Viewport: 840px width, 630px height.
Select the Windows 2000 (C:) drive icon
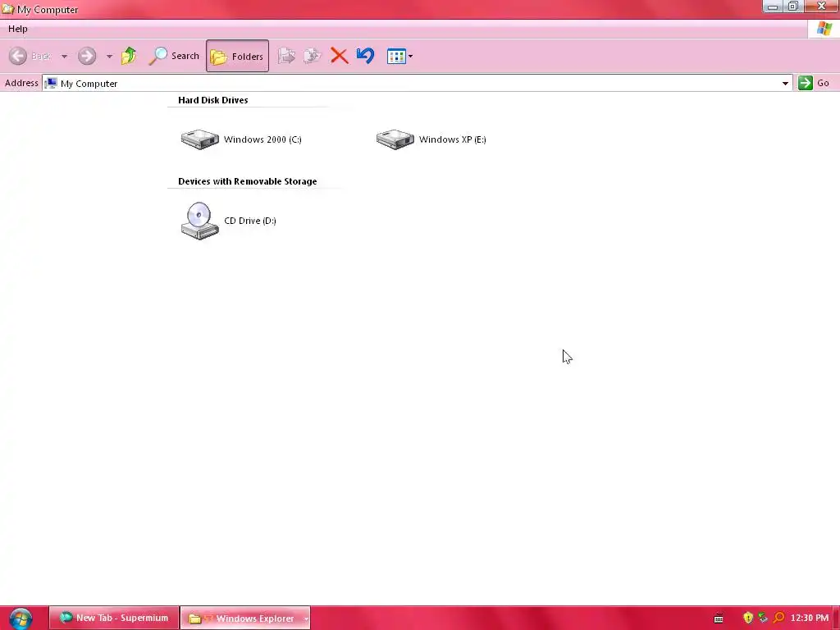pos(200,139)
